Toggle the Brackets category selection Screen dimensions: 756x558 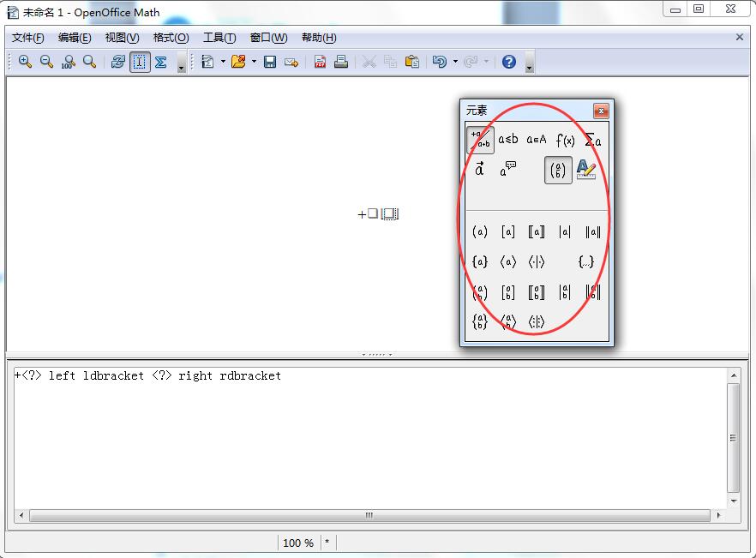(x=558, y=170)
